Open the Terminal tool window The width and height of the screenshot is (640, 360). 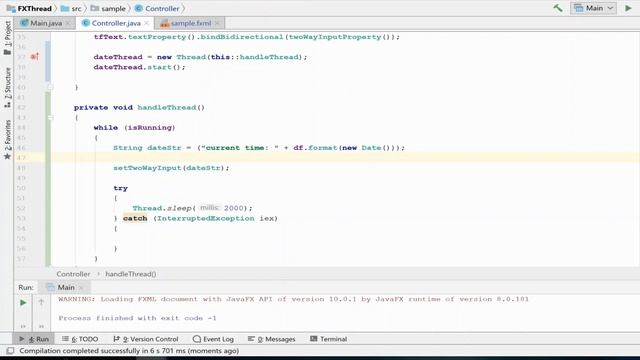tap(329, 339)
